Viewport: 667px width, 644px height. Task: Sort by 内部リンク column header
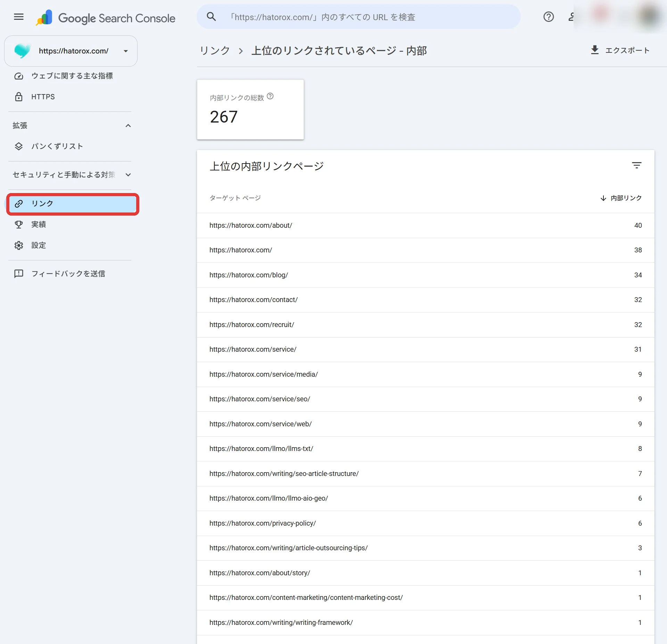[x=621, y=198]
